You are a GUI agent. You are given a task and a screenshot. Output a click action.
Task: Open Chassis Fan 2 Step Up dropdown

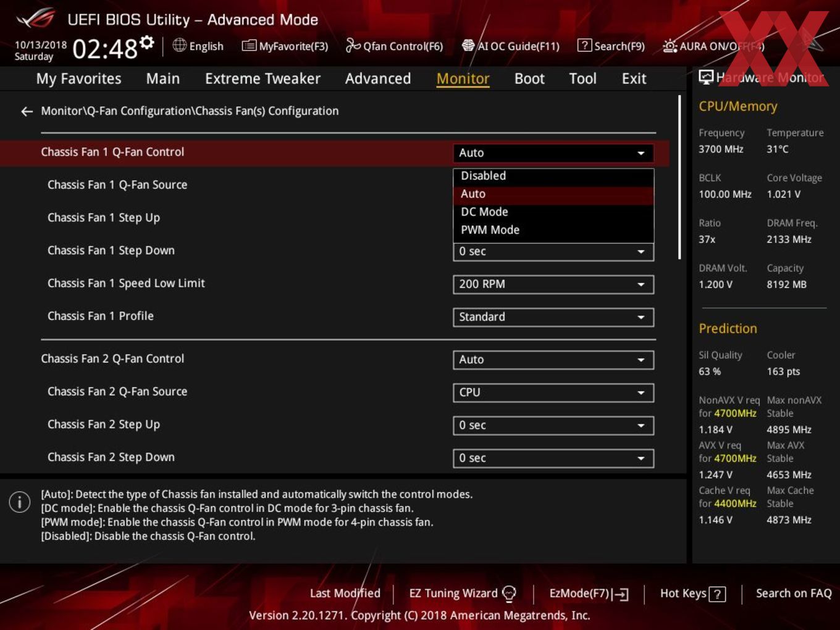(x=553, y=425)
